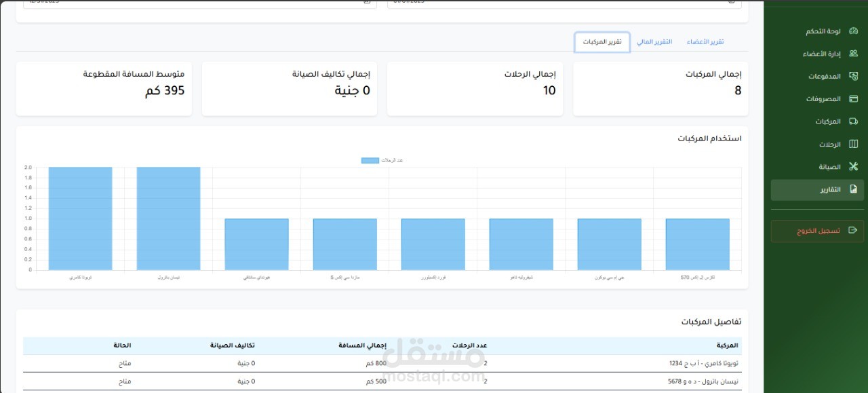Click 0 جنية cost in تويوتا كامري row
The image size is (868, 393).
(x=246, y=363)
